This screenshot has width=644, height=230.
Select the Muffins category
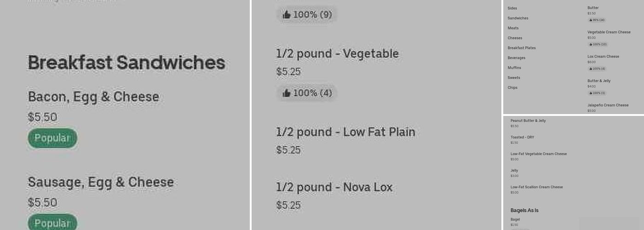514,68
